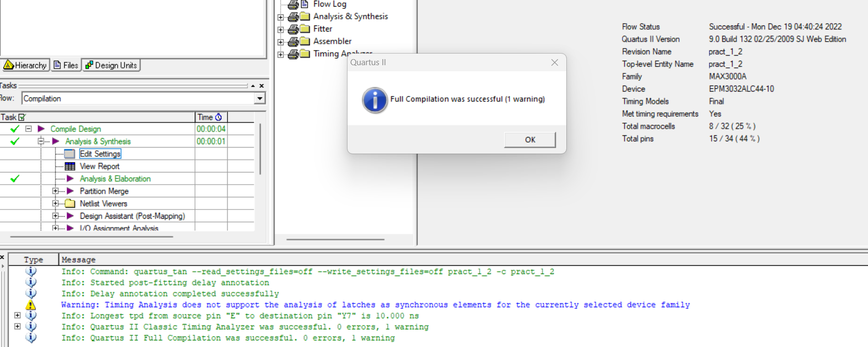Click Compile Design green checkmark
This screenshot has height=347, width=868.
(x=15, y=129)
